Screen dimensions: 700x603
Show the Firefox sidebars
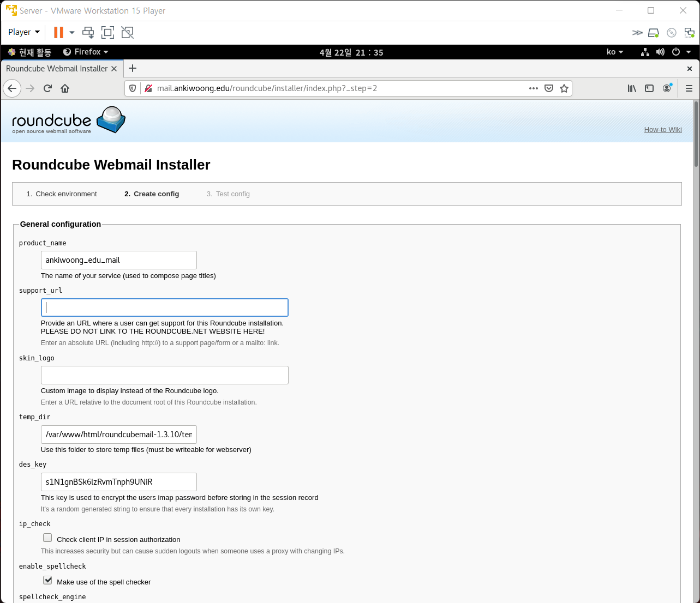pos(649,88)
